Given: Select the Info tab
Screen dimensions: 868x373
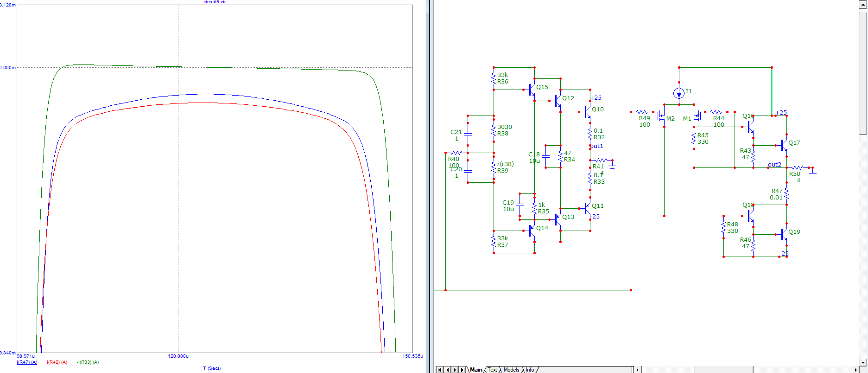Looking at the screenshot, I should (530, 370).
